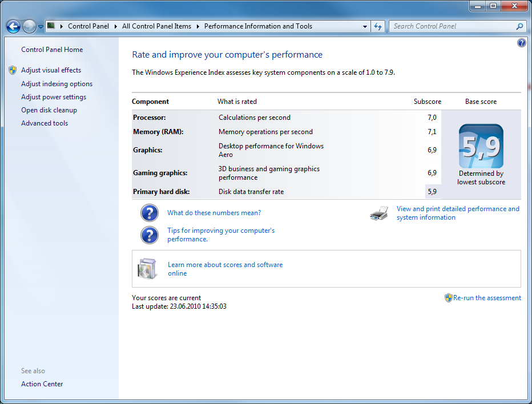The image size is (532, 404).
Task: Open Adjust visual effects
Action: click(51, 70)
